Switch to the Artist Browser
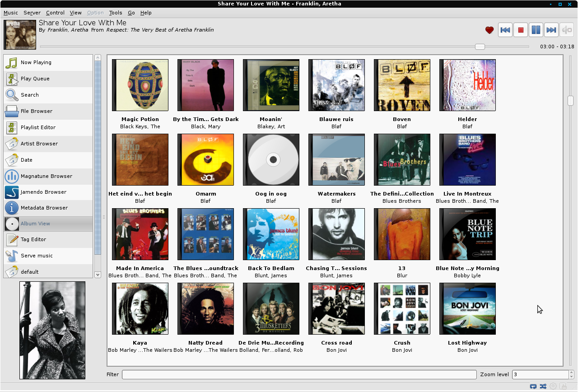This screenshot has width=578, height=392. 48,144
